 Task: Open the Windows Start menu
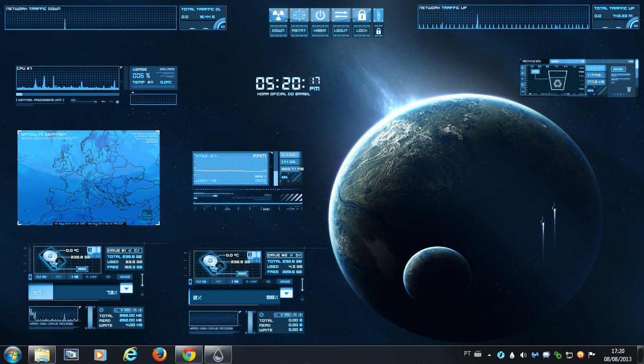[13, 355]
